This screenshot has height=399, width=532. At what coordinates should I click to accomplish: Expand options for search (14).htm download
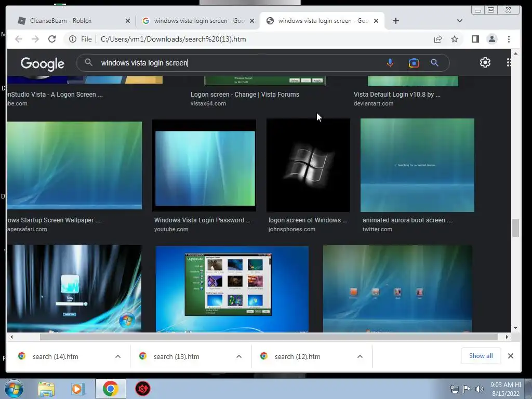pos(118,356)
